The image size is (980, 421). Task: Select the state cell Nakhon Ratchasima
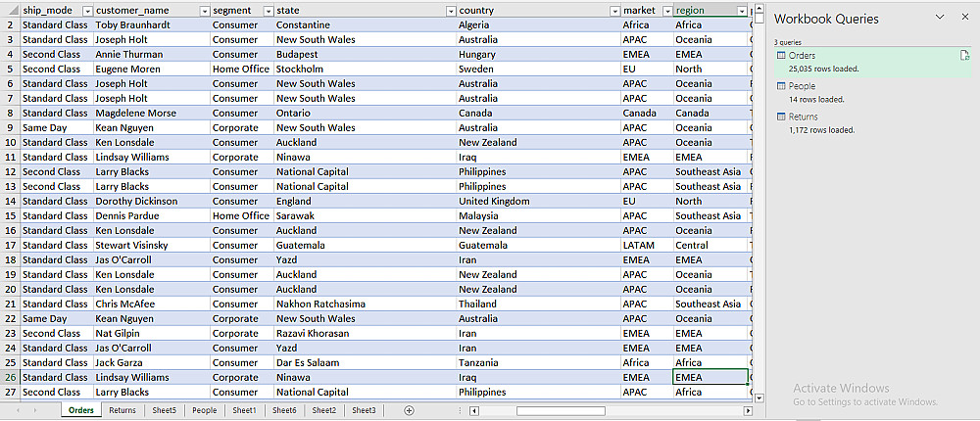coord(366,304)
